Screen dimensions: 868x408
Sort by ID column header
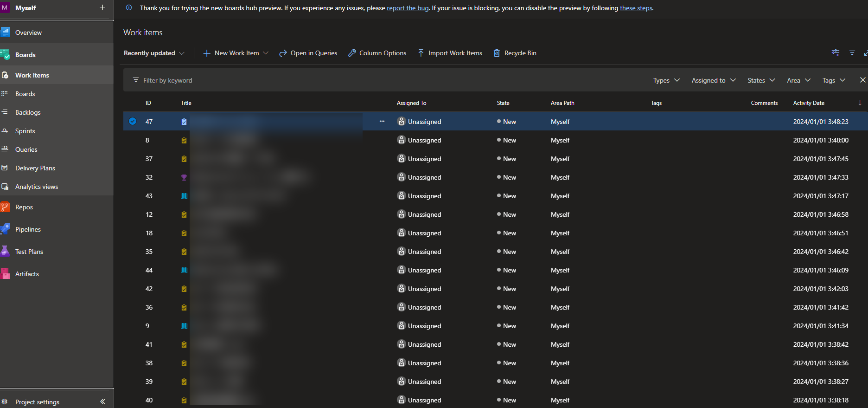(x=148, y=103)
